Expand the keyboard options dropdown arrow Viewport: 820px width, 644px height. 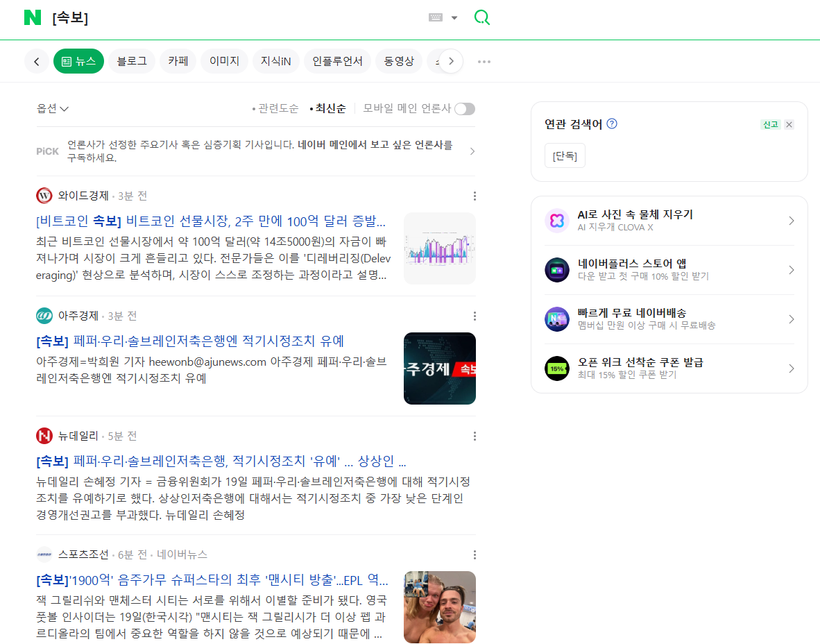click(454, 18)
